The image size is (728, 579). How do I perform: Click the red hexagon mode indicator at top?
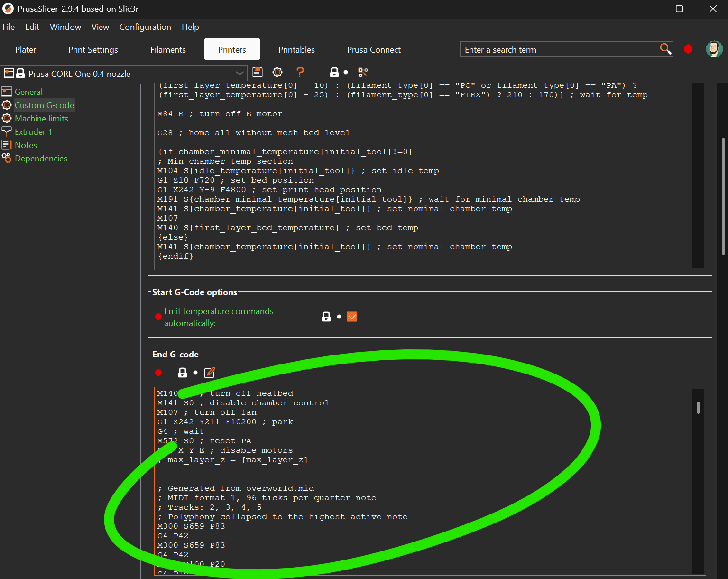click(x=688, y=49)
